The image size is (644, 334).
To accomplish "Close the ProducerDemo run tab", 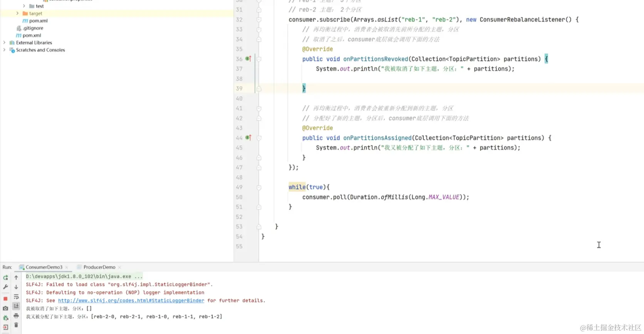I will (x=119, y=267).
